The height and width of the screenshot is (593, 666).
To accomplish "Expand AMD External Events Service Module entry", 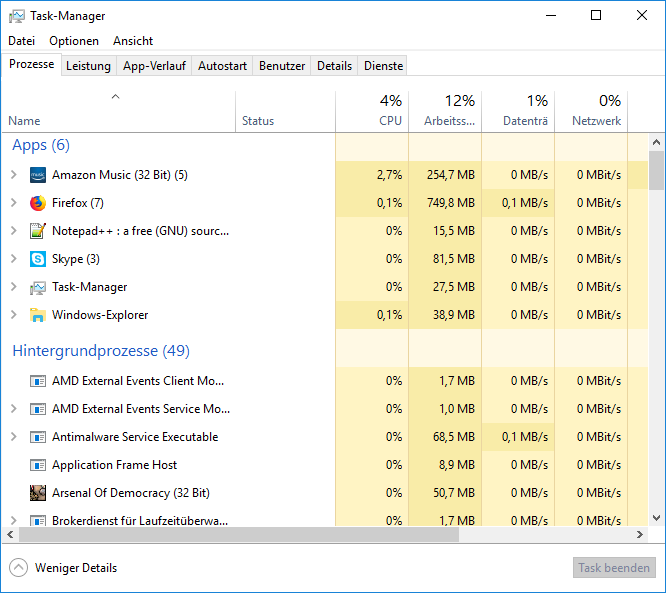I will pyautogui.click(x=14, y=409).
